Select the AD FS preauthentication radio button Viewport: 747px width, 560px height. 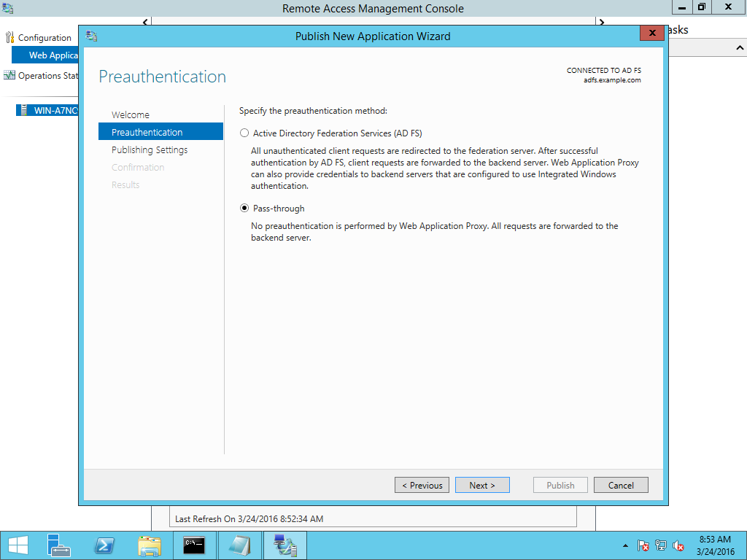pos(244,132)
